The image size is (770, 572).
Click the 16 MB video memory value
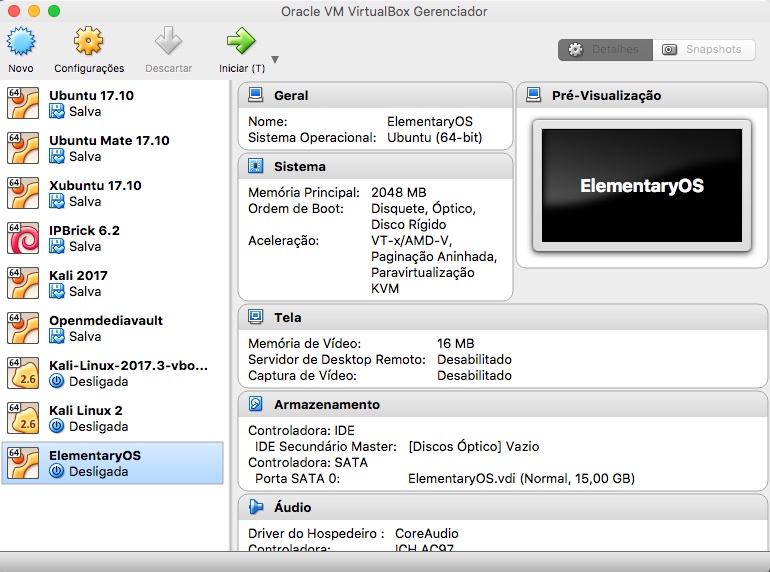pyautogui.click(x=456, y=344)
